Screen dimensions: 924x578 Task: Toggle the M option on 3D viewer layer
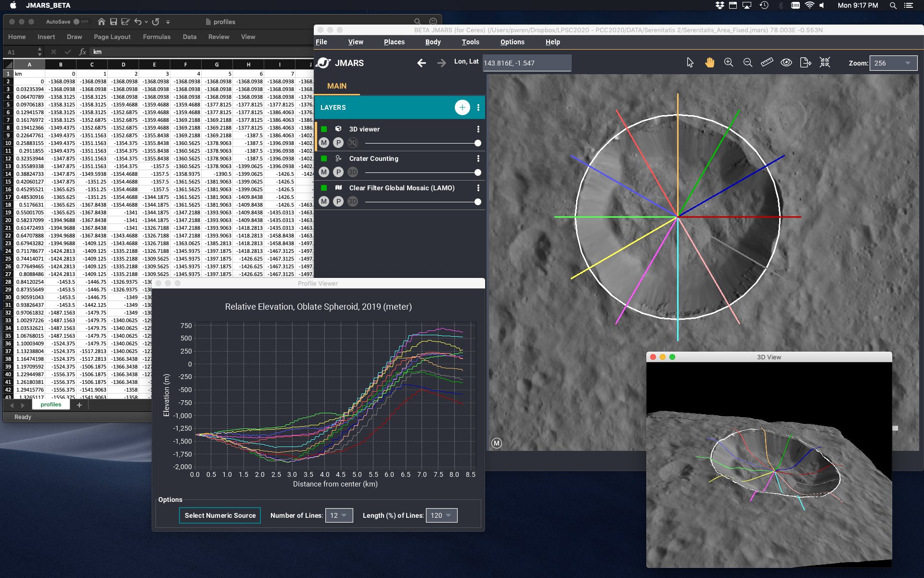tap(323, 143)
